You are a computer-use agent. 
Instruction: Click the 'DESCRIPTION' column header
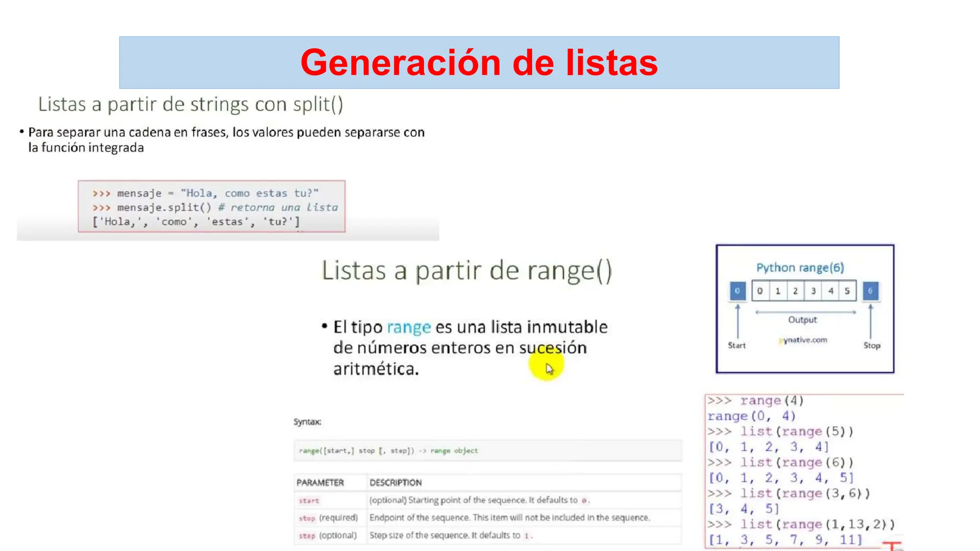pyautogui.click(x=395, y=483)
